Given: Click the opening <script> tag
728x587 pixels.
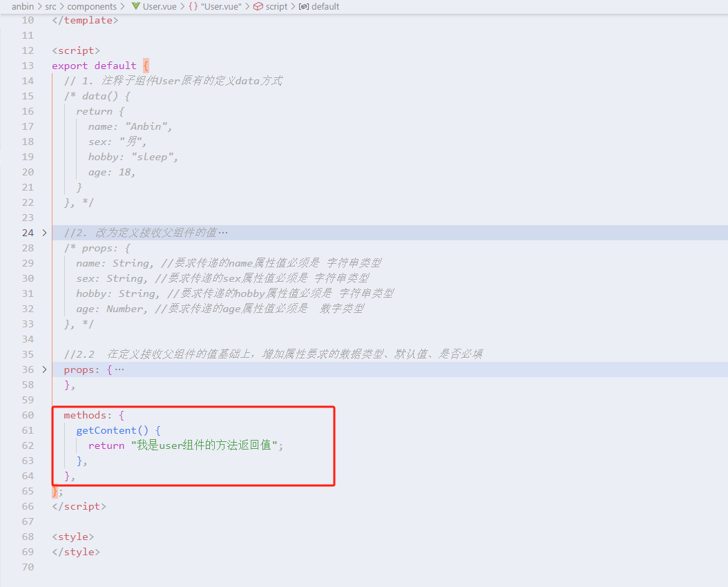Looking at the screenshot, I should click(76, 50).
